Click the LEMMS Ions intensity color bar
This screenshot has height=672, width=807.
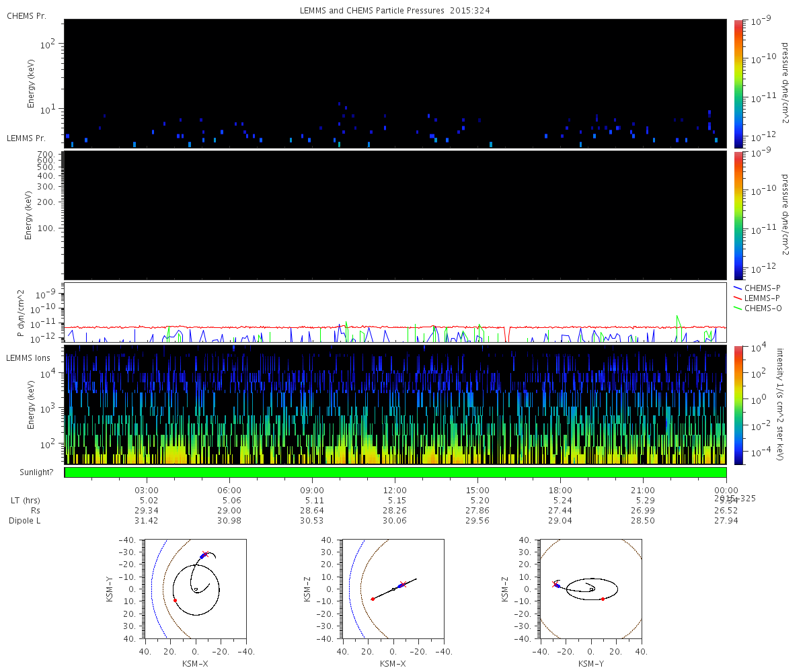738,405
